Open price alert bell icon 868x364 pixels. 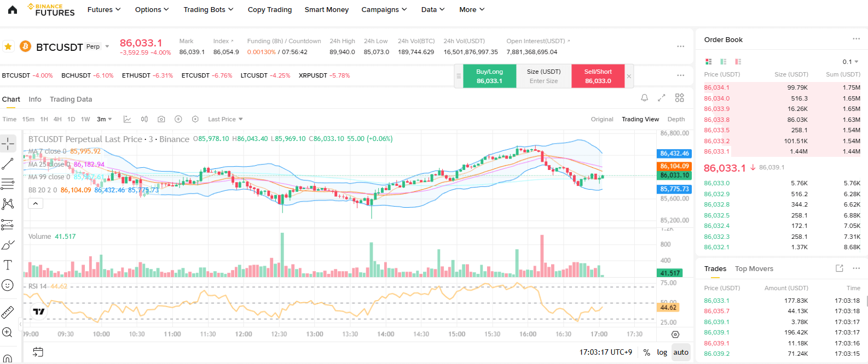(x=645, y=98)
